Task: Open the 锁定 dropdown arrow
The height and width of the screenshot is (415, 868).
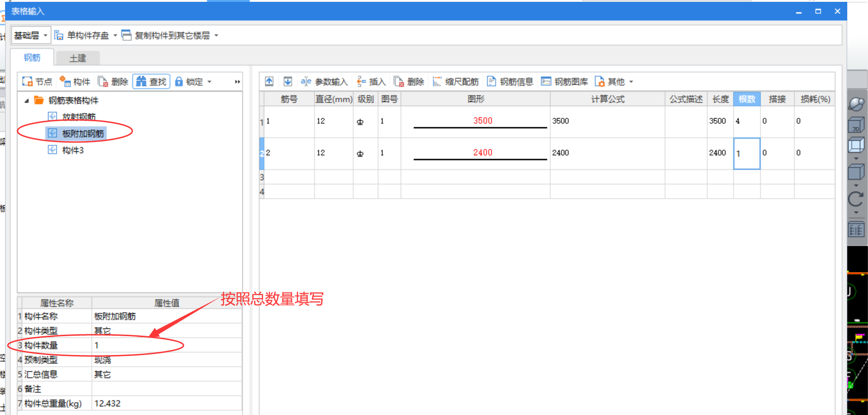Action: [x=209, y=82]
